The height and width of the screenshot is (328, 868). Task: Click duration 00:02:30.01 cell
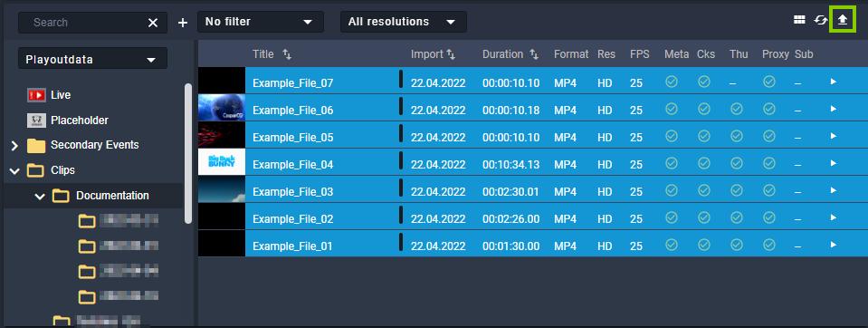511,192
